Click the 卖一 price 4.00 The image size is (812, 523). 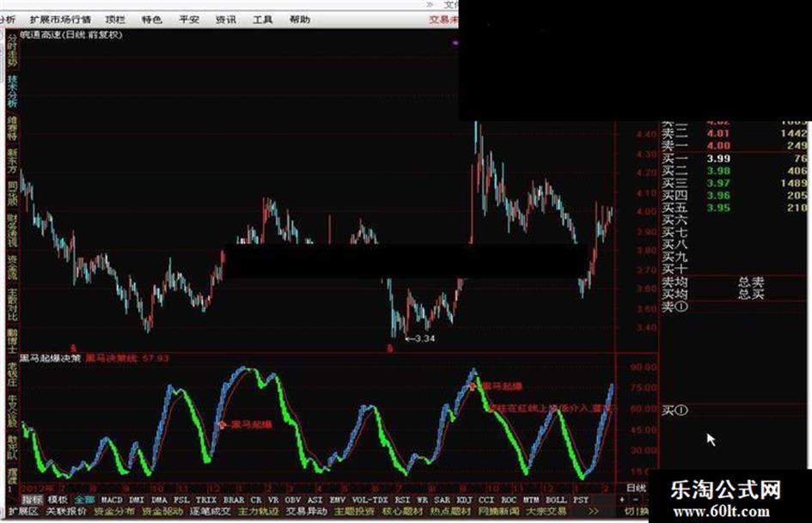pos(719,146)
